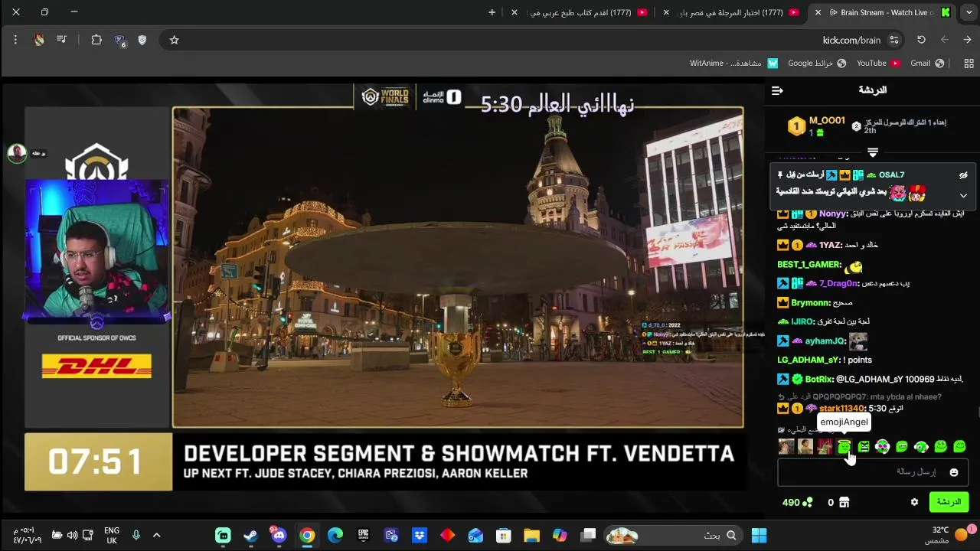Open the خرائط Google bookmark

coord(817,64)
